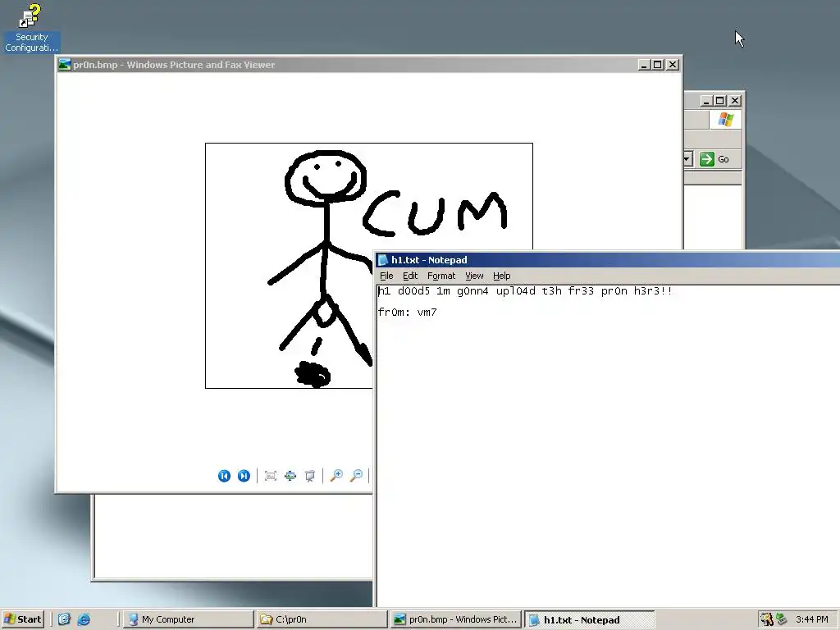This screenshot has height=630, width=840.
Task: Click the Go button in the Explorer window
Action: pos(714,159)
